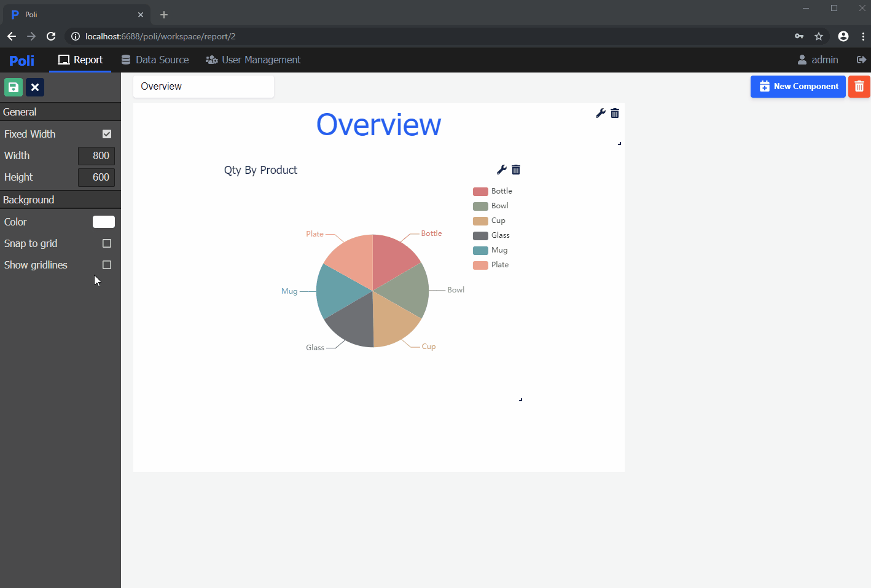This screenshot has width=871, height=588.
Task: Open the User Management tab
Action: [253, 60]
